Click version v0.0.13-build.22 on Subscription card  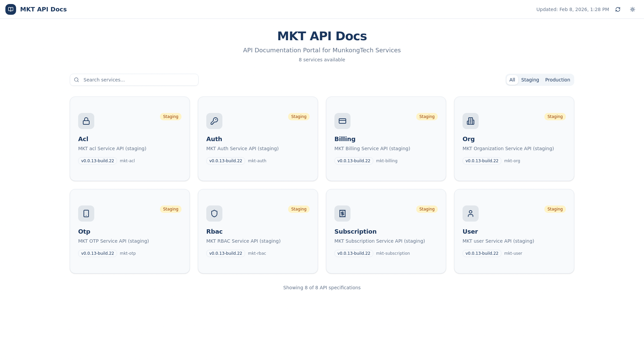pyautogui.click(x=354, y=253)
